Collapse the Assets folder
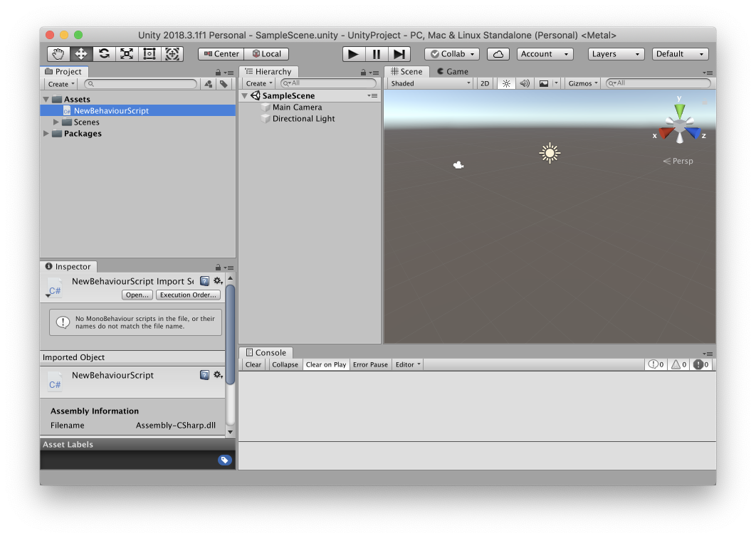The height and width of the screenshot is (538, 756). click(46, 100)
